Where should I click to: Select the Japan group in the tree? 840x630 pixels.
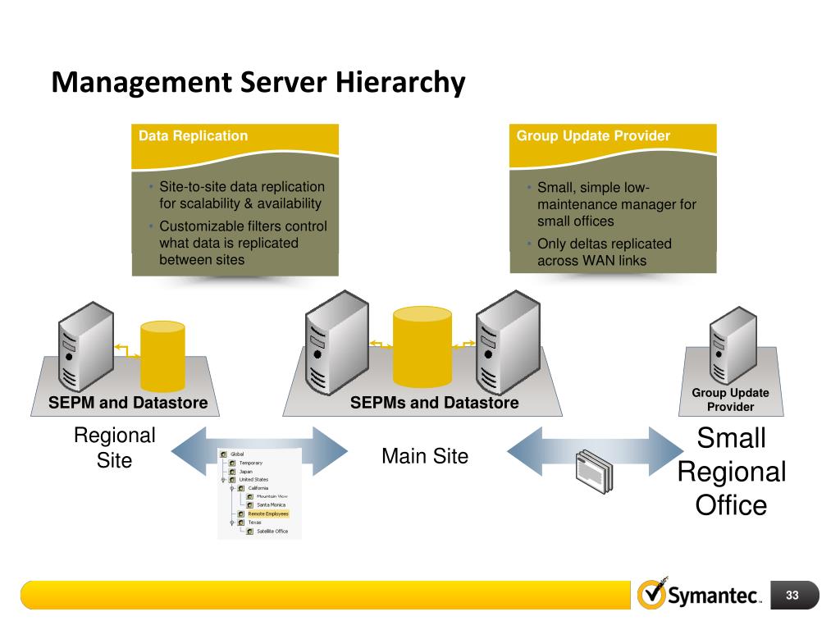pyautogui.click(x=240, y=472)
